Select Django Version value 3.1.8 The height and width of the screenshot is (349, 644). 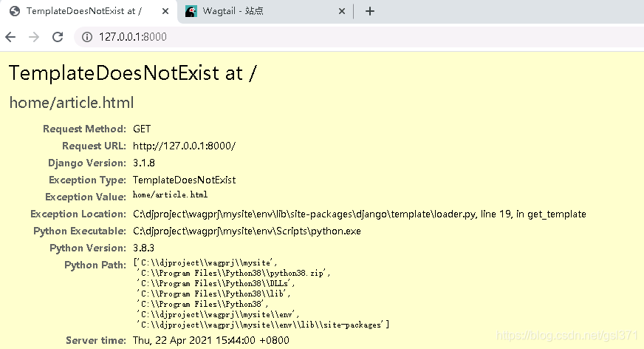click(144, 163)
